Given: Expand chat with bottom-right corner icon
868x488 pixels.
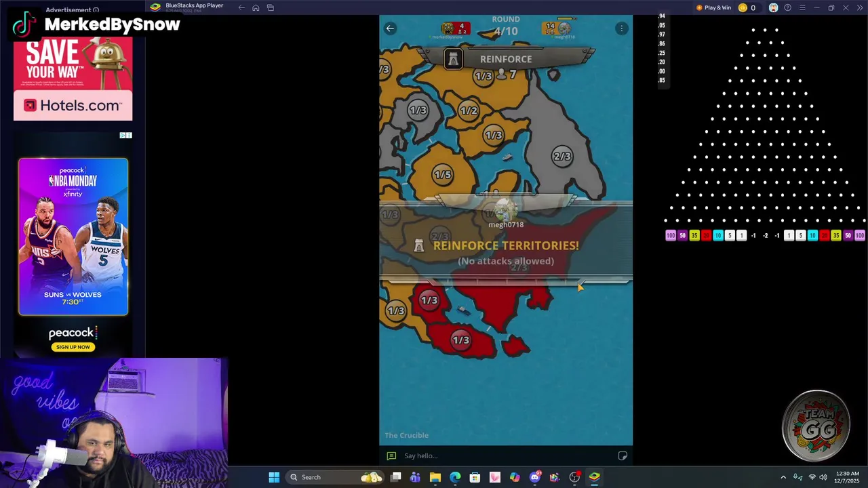Looking at the screenshot, I should coord(623,456).
